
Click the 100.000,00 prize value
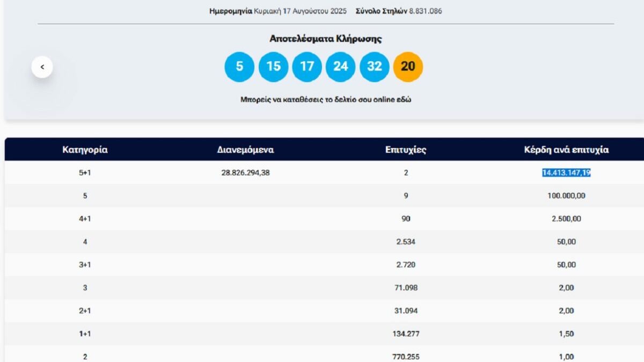coord(566,196)
